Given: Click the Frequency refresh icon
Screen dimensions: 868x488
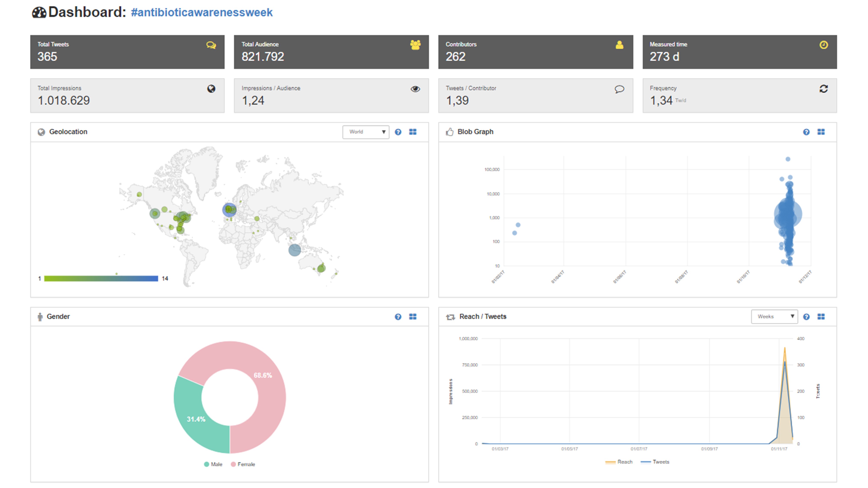Looking at the screenshot, I should [x=824, y=89].
